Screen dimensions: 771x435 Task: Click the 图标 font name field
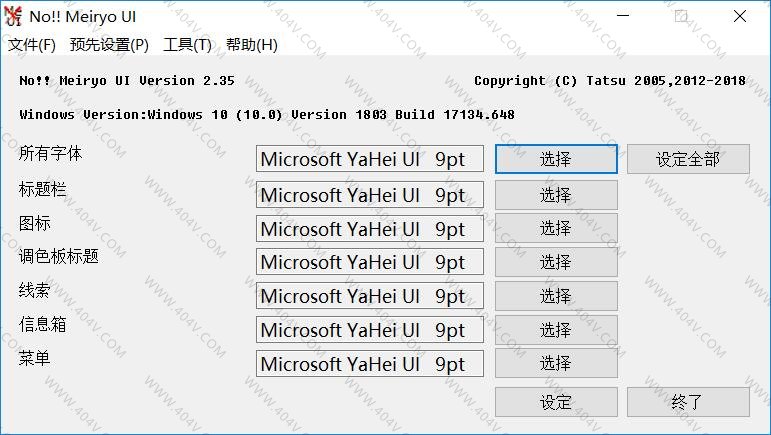click(x=369, y=229)
